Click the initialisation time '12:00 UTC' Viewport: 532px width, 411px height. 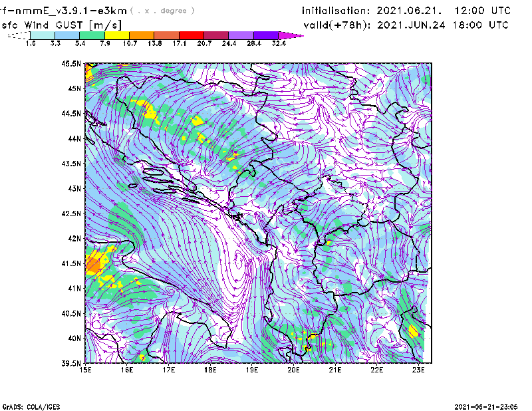(483, 11)
